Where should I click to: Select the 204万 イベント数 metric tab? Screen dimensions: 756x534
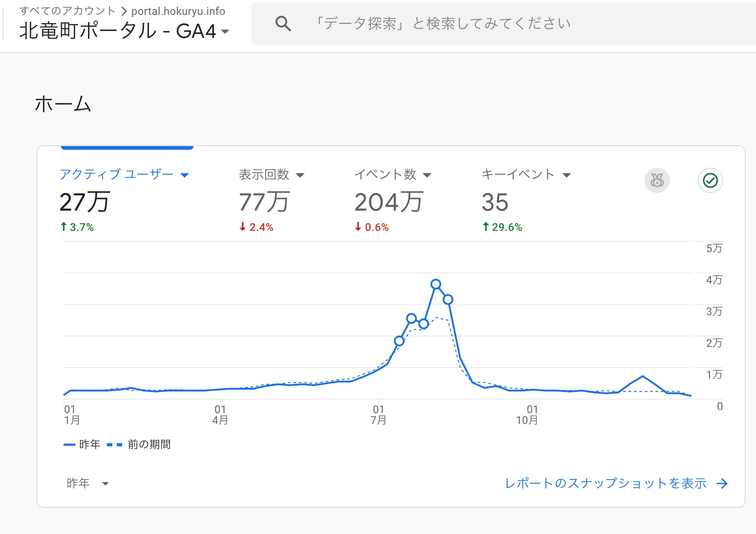[x=388, y=202]
